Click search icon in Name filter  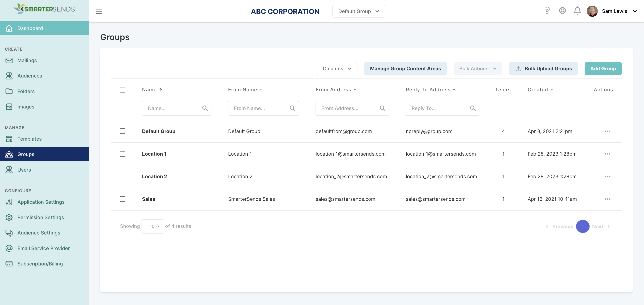click(205, 108)
